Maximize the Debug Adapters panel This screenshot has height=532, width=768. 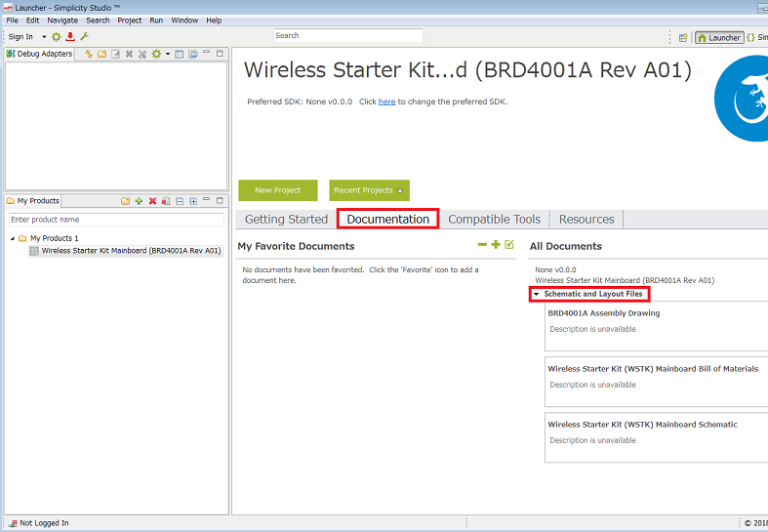pyautogui.click(x=220, y=53)
